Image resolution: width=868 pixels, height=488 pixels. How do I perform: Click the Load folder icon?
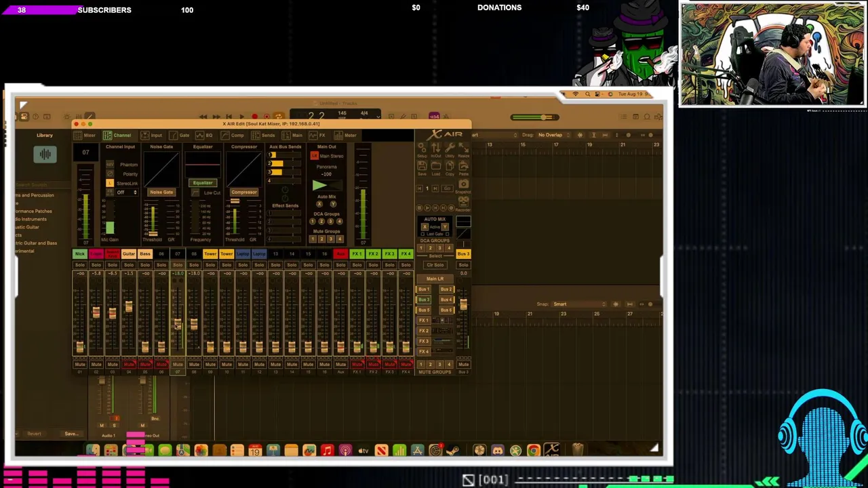(435, 168)
